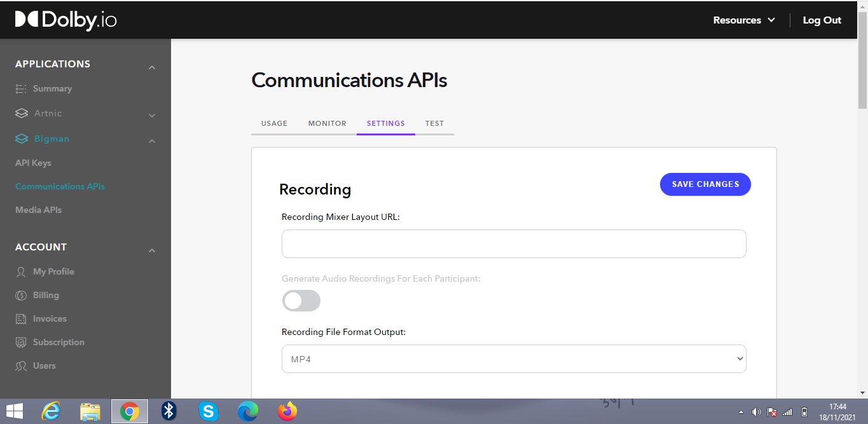Click the Communications APIs page title
This screenshot has width=868, height=424.
pos(349,80)
